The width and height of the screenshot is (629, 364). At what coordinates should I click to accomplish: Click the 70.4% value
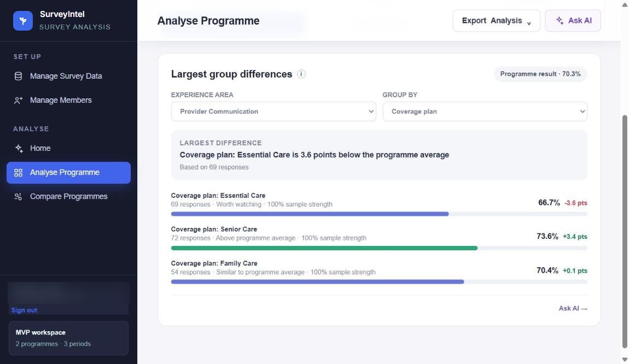coord(547,271)
